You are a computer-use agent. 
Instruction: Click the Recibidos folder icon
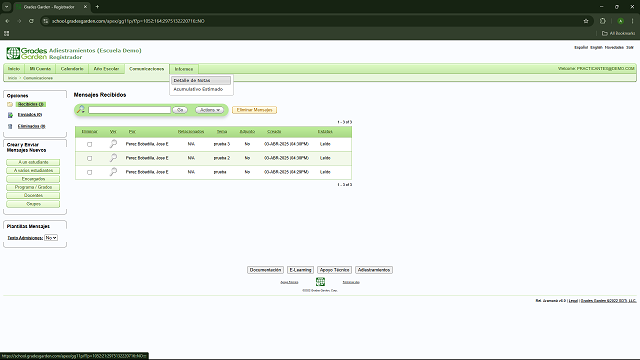10,104
